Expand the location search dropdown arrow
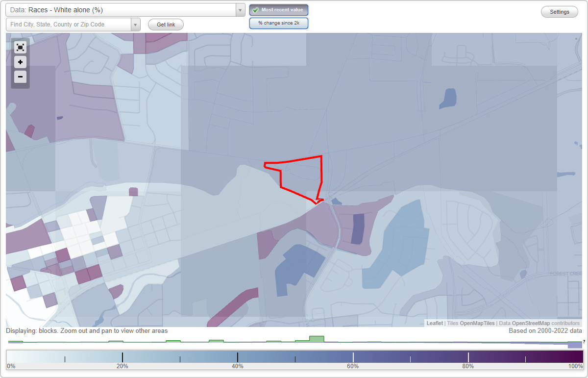588x378 pixels. 136,25
